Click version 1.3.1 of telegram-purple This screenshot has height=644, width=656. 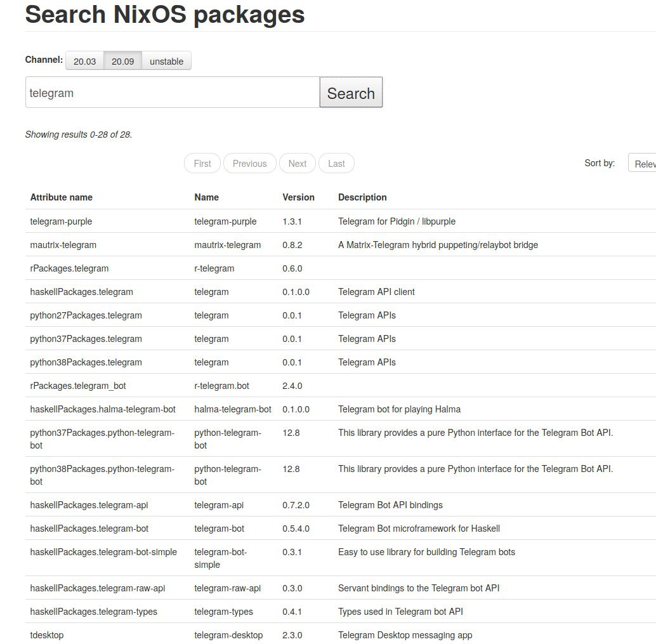(292, 221)
